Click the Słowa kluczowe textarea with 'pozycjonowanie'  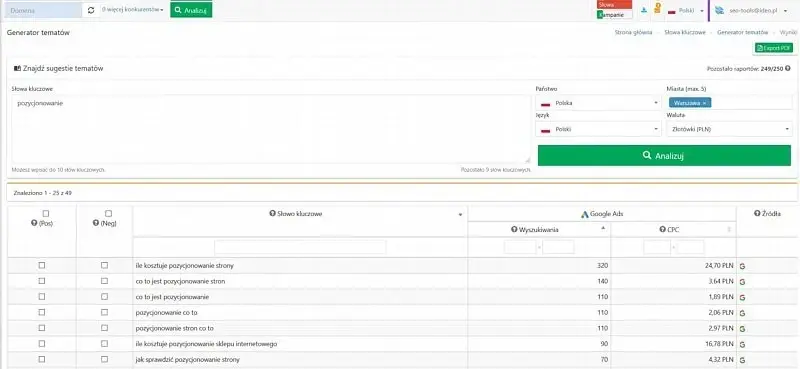[271, 129]
